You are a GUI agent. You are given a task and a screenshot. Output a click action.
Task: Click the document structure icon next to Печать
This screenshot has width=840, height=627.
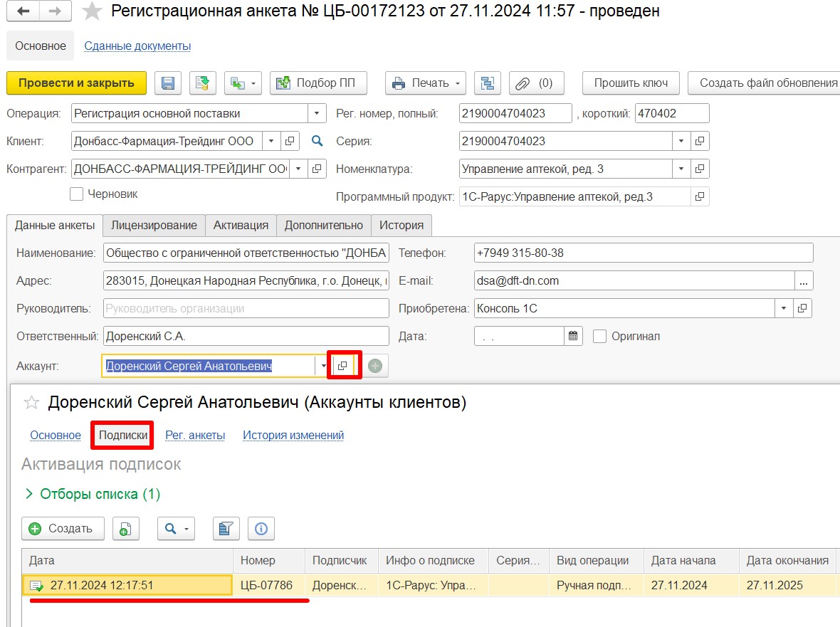(488, 83)
